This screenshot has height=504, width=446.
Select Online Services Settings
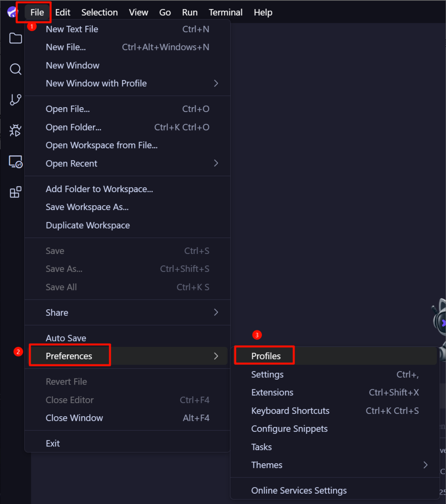tap(299, 490)
